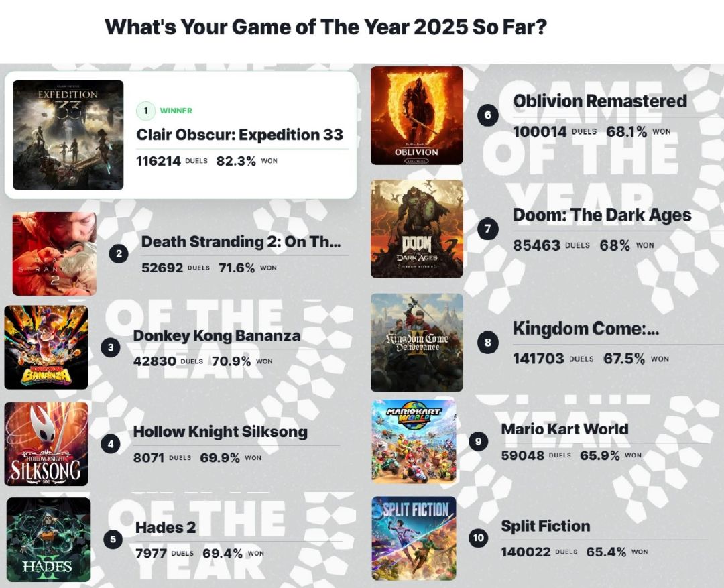The width and height of the screenshot is (724, 588).
Task: Click the rank 10 circle badge
Action: (x=478, y=538)
